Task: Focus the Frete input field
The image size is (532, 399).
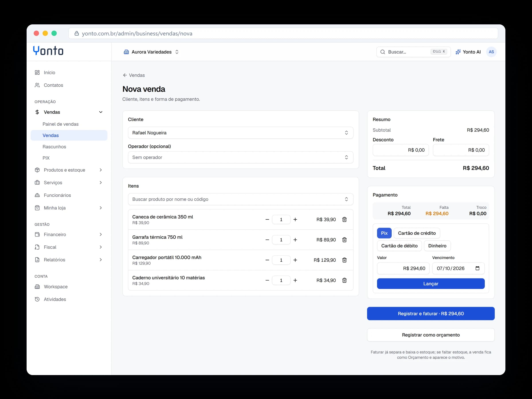Action: [x=461, y=150]
